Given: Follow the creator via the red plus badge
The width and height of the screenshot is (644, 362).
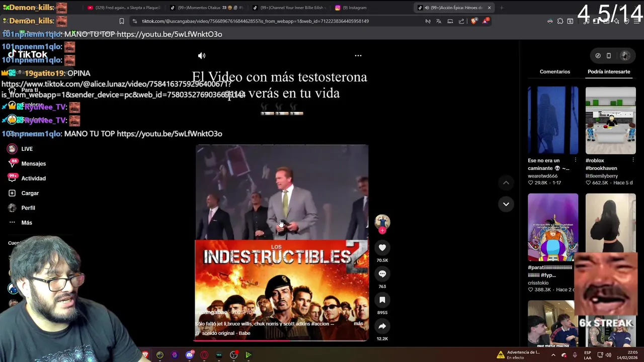Looking at the screenshot, I should (382, 230).
